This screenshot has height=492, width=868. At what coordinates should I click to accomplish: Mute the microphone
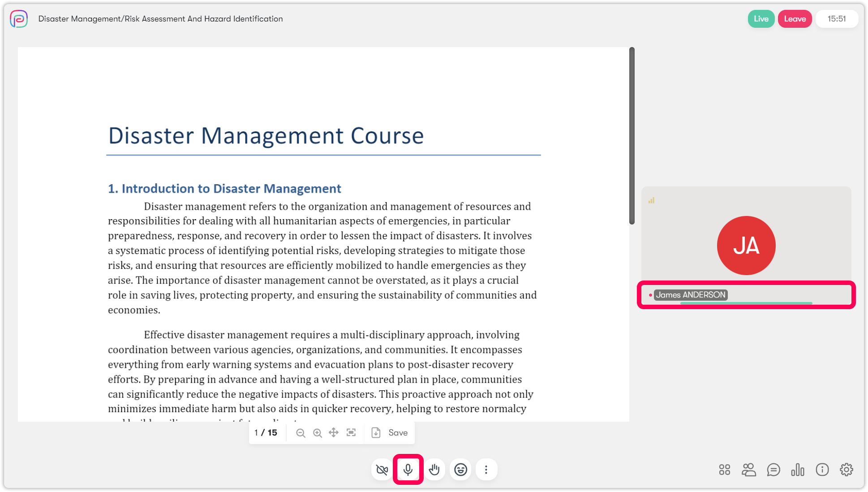tap(408, 470)
